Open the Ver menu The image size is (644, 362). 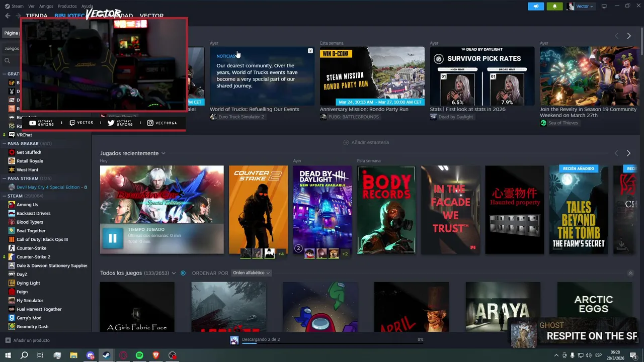click(x=31, y=6)
